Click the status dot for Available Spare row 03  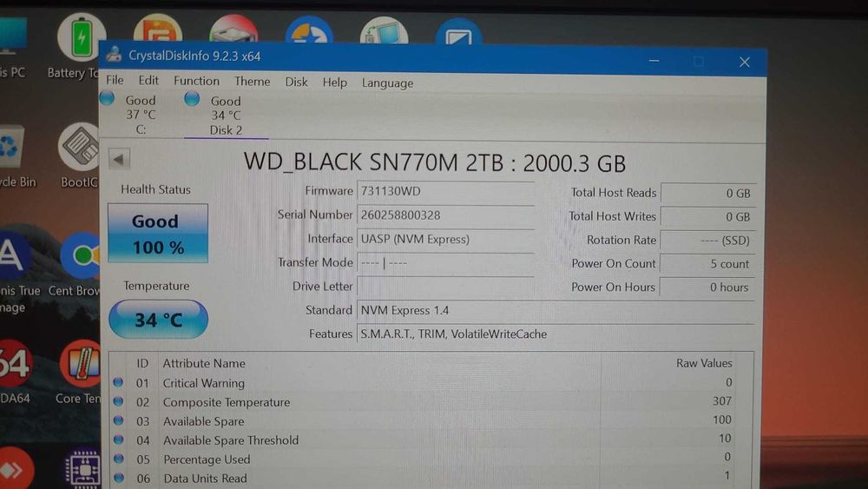[x=118, y=420]
